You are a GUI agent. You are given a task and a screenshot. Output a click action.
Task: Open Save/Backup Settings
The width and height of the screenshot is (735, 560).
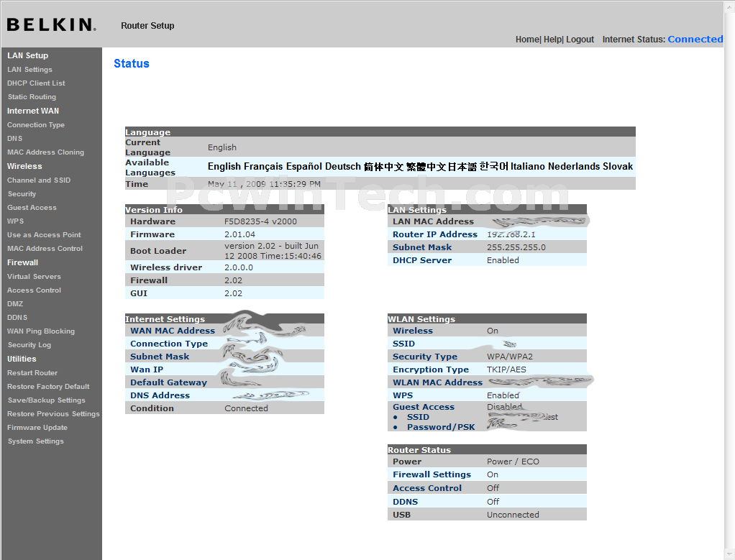point(47,400)
